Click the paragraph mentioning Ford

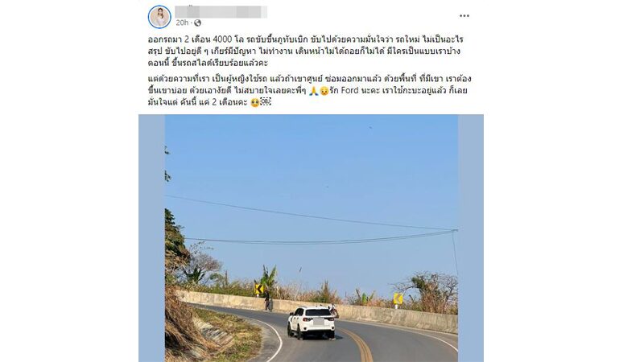point(310,90)
